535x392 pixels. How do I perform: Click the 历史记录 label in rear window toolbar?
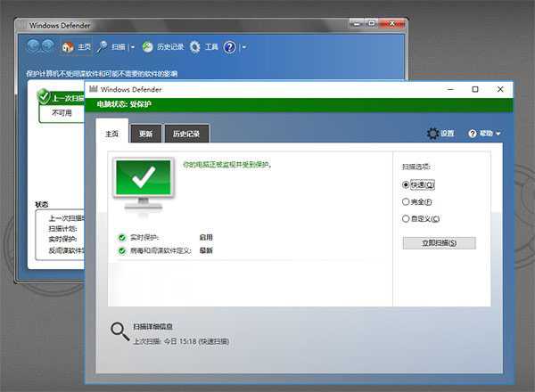click(170, 46)
